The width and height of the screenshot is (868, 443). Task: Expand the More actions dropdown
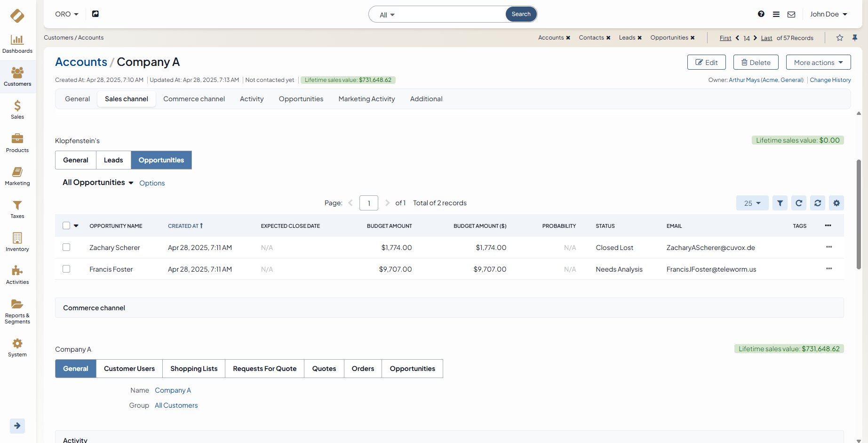818,62
